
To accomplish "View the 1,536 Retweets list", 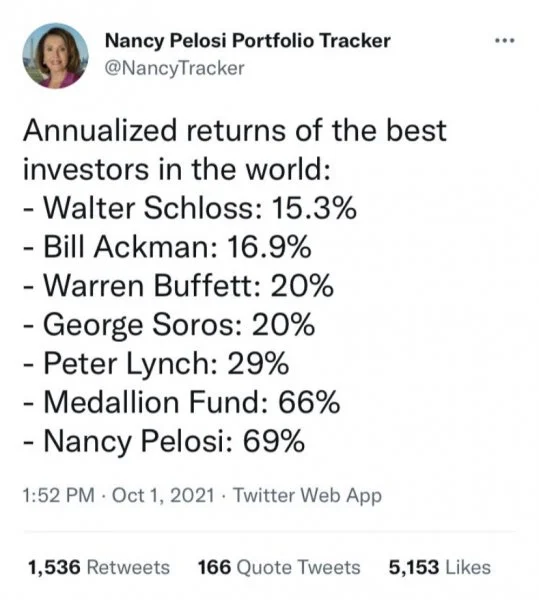I will pos(99,567).
